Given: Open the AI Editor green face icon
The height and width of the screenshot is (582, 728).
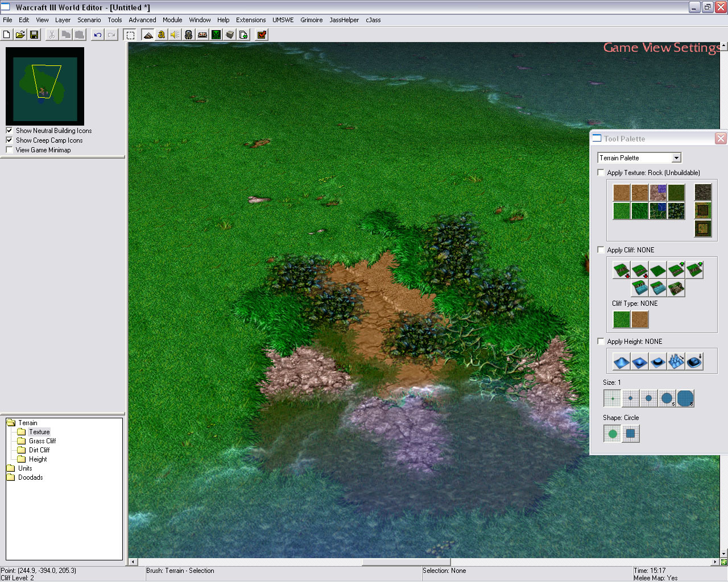Looking at the screenshot, I should (216, 35).
